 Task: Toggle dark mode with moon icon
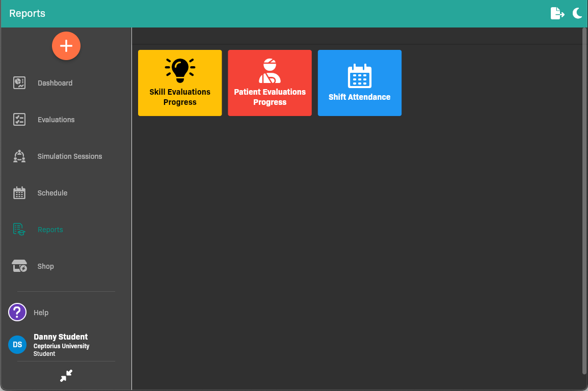click(x=577, y=13)
